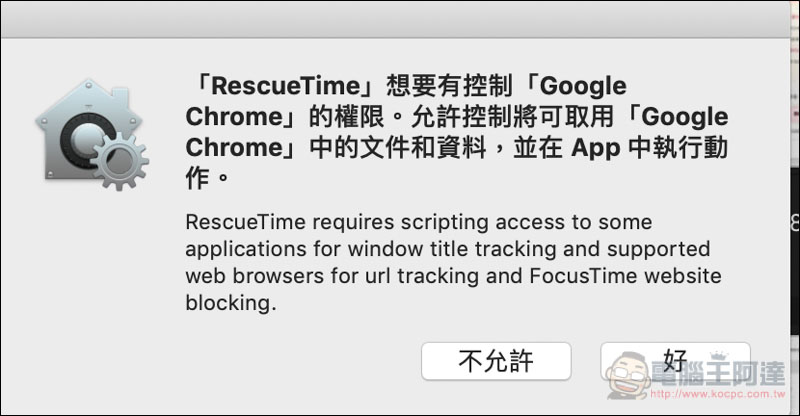
Task: Click the bold 「RescueTime」 word in the heading
Action: point(282,86)
